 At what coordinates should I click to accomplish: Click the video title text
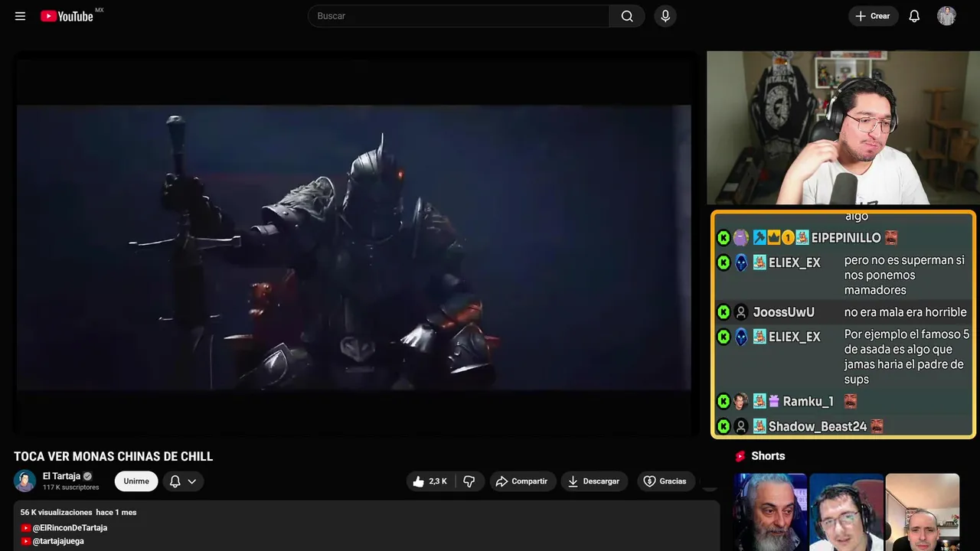click(113, 457)
